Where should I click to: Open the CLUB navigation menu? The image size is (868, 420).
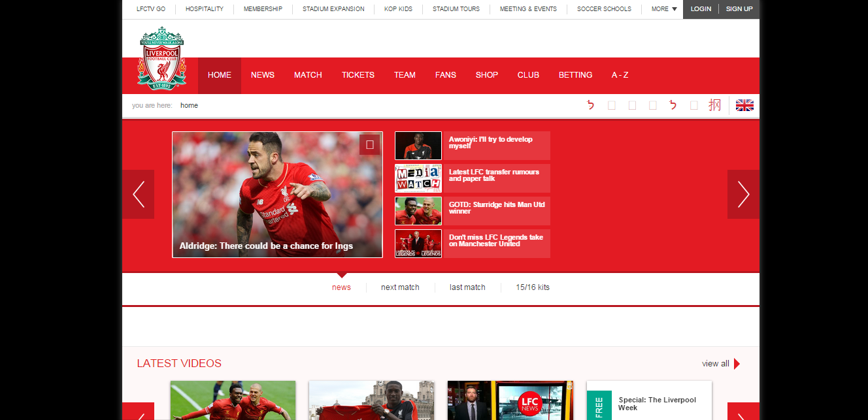click(x=528, y=75)
